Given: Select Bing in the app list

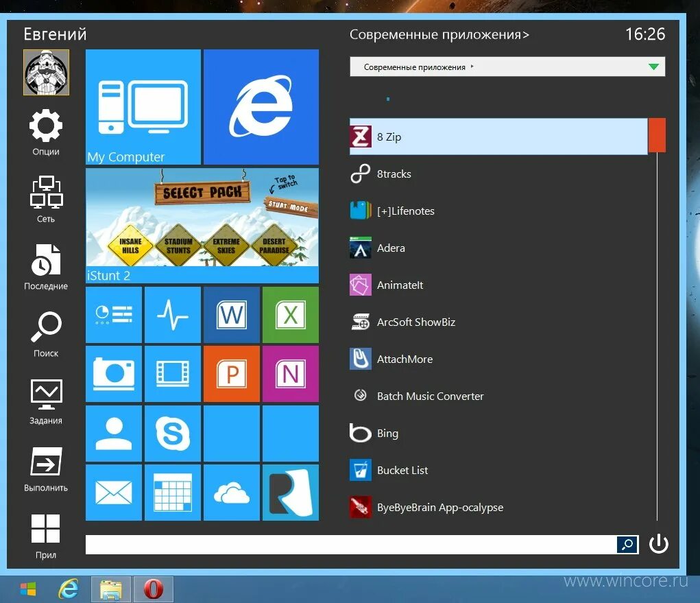Looking at the screenshot, I should [x=498, y=434].
